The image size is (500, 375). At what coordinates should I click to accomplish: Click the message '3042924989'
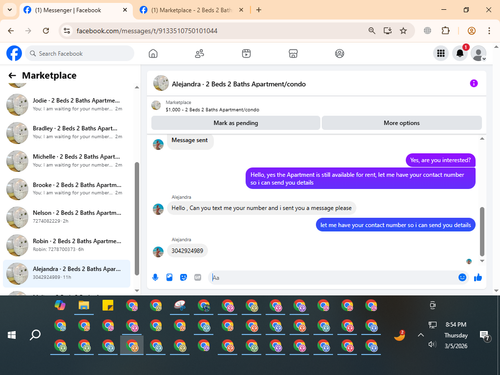(x=187, y=251)
